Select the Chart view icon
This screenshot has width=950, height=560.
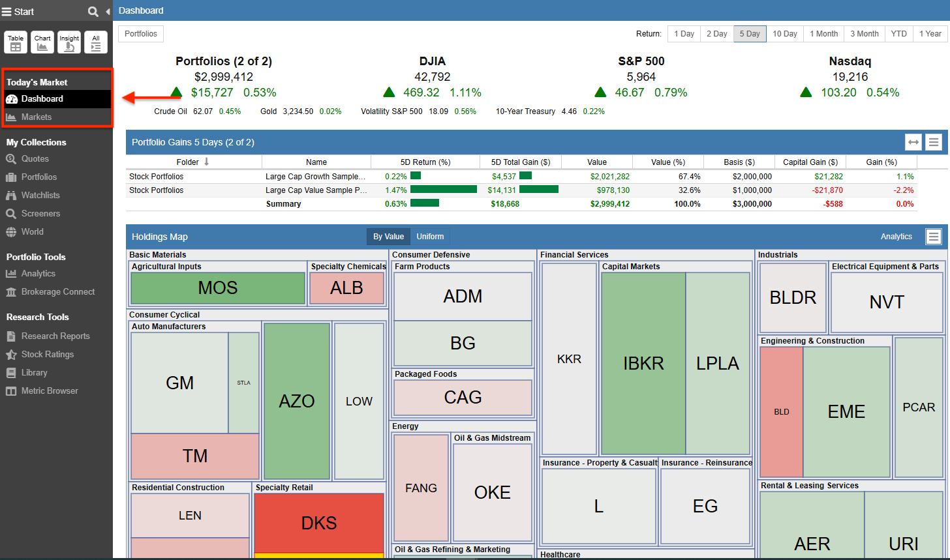(x=42, y=42)
